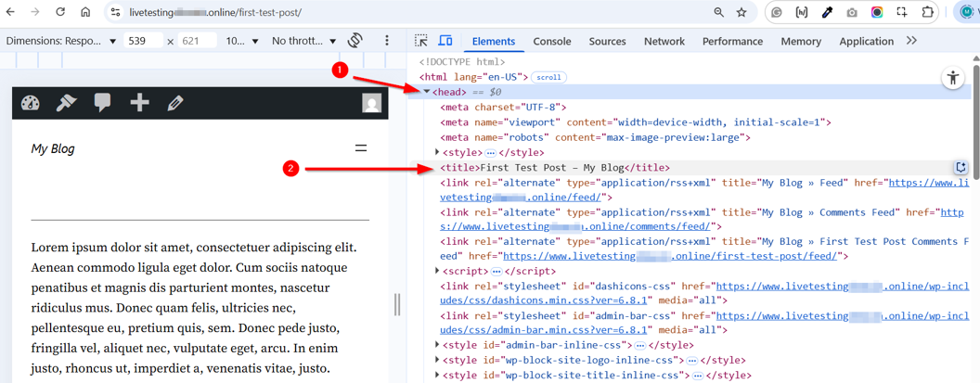
Task: Show more DevTools tabs
Action: pyautogui.click(x=911, y=41)
